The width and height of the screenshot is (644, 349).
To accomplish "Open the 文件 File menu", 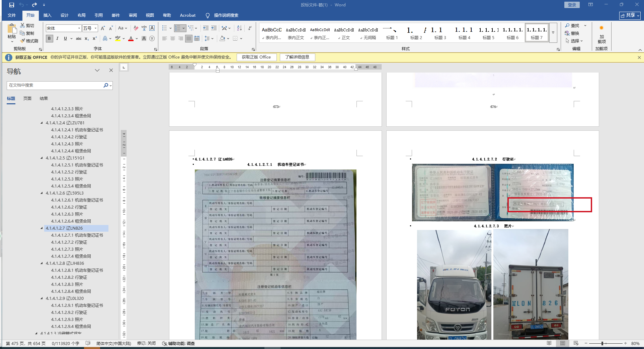I will [12, 15].
